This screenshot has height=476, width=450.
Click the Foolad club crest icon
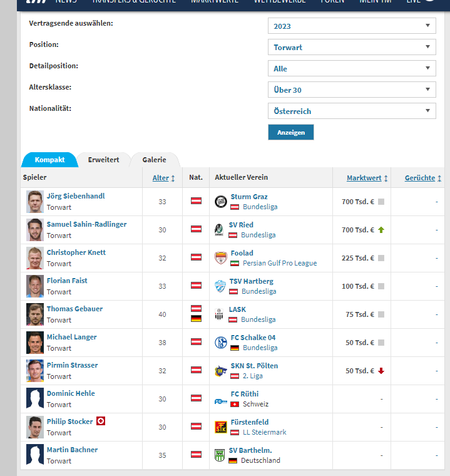tap(220, 258)
